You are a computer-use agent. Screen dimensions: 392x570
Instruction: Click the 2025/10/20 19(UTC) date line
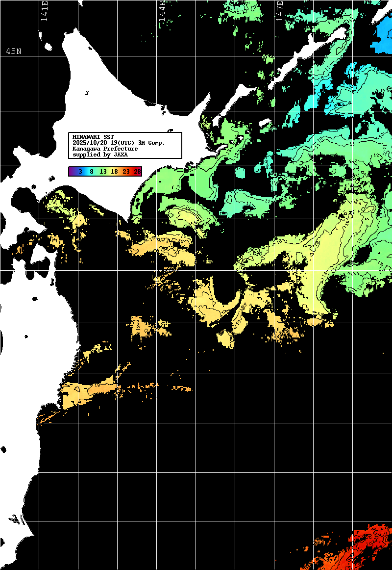(119, 143)
